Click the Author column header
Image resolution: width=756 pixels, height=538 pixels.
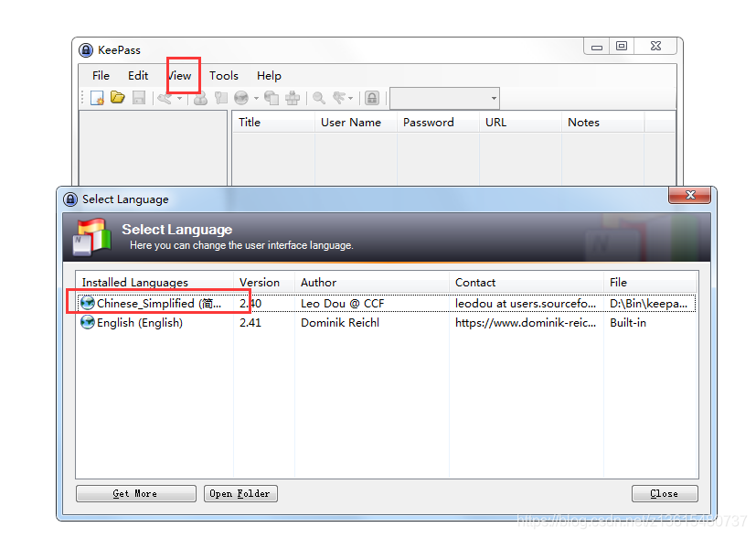coord(372,283)
